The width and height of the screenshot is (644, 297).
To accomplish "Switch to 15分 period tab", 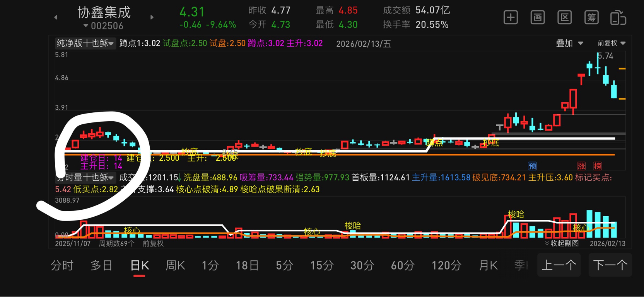I will [322, 266].
